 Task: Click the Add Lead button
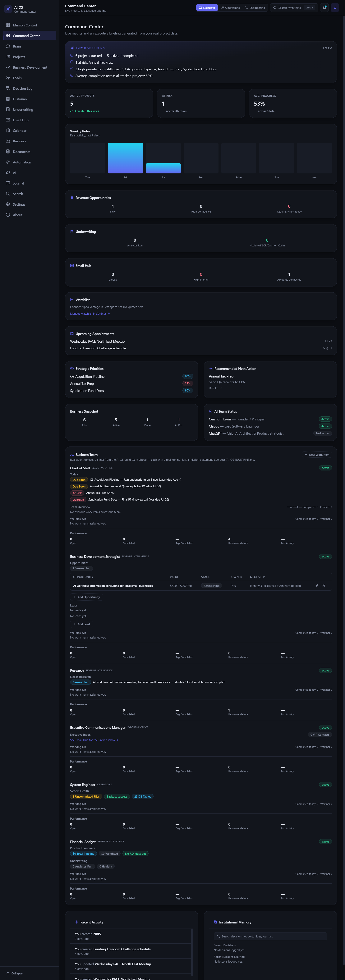82,624
